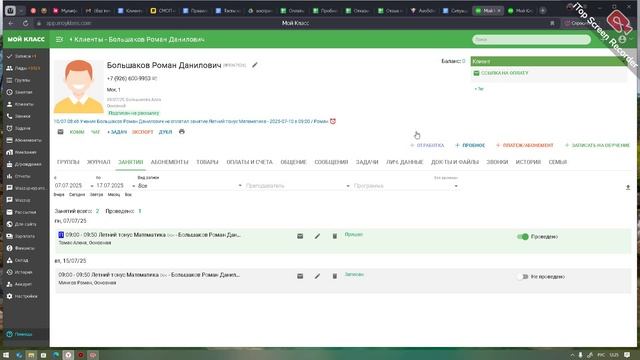
Task: Open Для сайта globe item in the sidebar
Action: tap(22, 224)
